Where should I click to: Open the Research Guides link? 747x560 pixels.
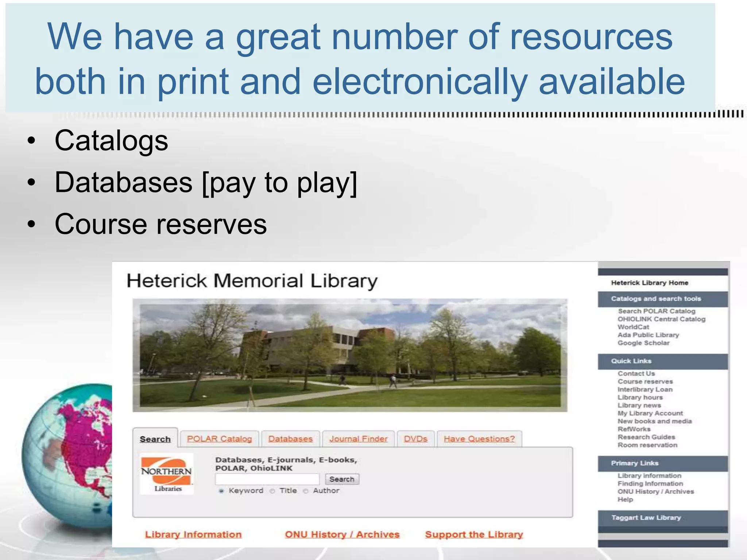tap(646, 437)
